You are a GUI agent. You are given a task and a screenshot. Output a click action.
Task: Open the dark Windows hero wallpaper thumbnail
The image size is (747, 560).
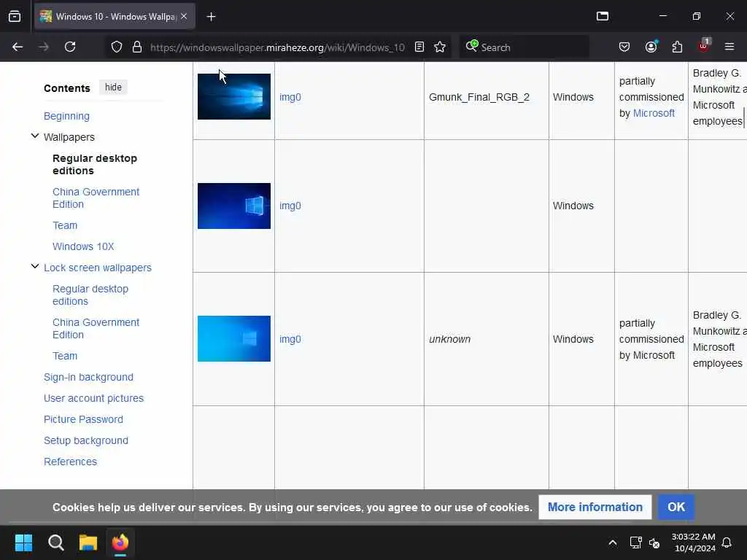[234, 97]
